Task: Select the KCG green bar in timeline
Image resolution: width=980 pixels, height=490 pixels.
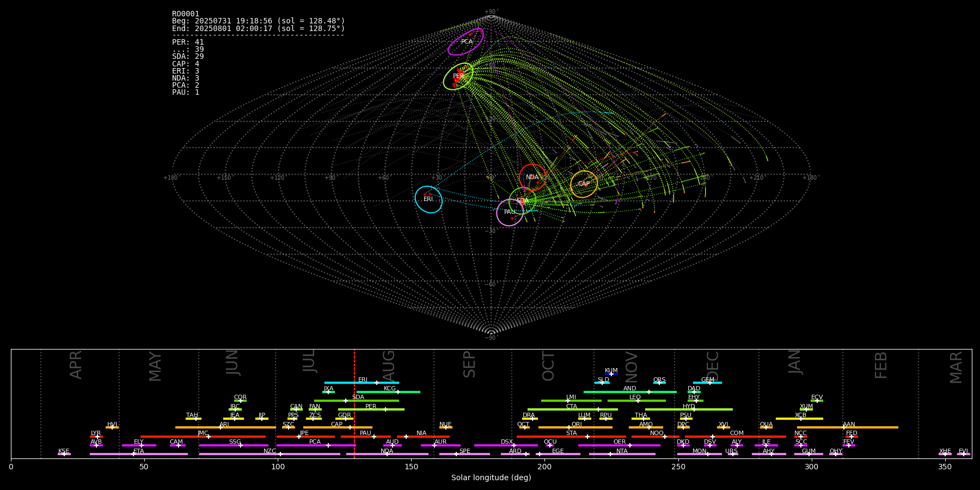Action: point(388,391)
